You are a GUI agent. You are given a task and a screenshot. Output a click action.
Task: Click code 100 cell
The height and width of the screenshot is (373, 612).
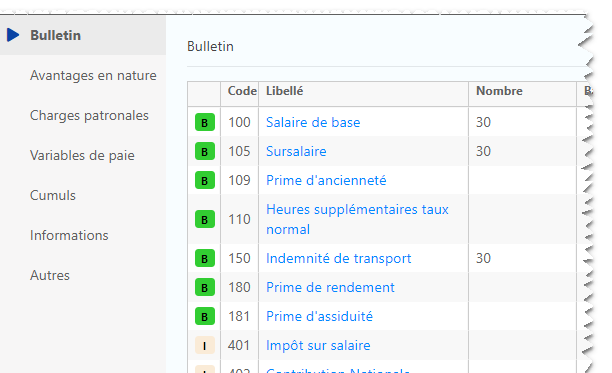pyautogui.click(x=239, y=122)
